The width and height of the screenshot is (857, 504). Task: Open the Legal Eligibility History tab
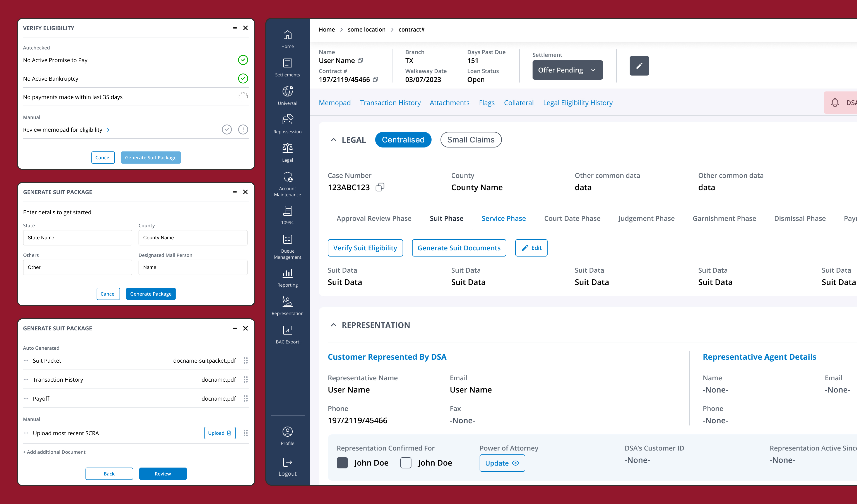578,102
